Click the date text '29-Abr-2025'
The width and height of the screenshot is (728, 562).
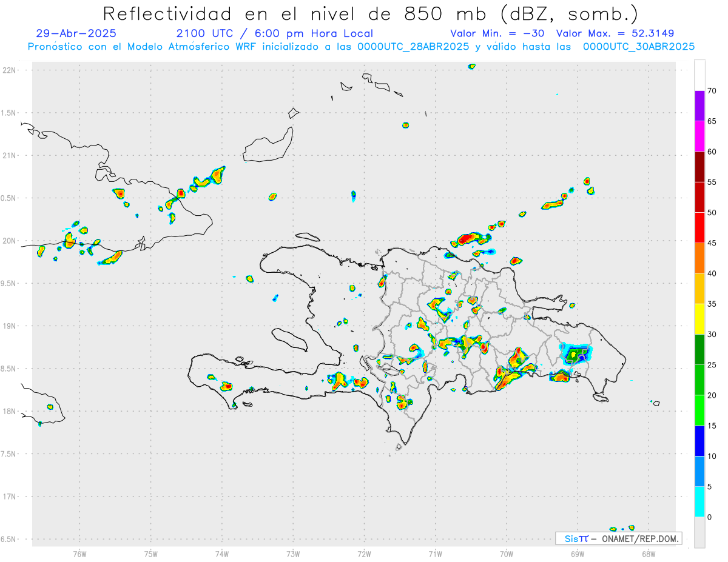pos(76,33)
